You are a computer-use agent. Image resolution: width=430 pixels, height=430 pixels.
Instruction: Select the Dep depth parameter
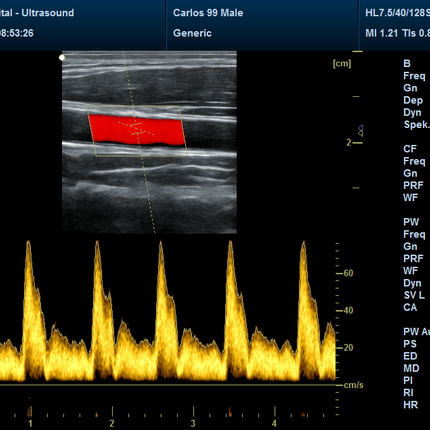[x=413, y=100]
